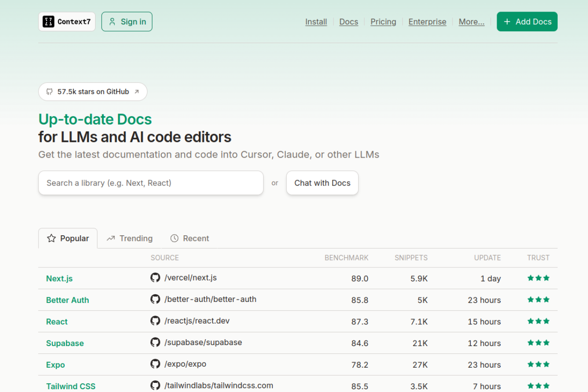Open the Context7 home button
Screen dimensions: 588x392
pyautogui.click(x=67, y=22)
